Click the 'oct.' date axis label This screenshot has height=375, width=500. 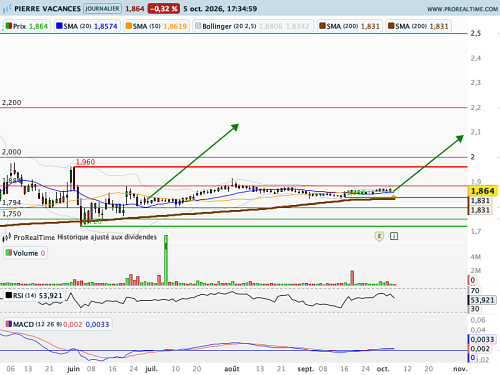(383, 369)
